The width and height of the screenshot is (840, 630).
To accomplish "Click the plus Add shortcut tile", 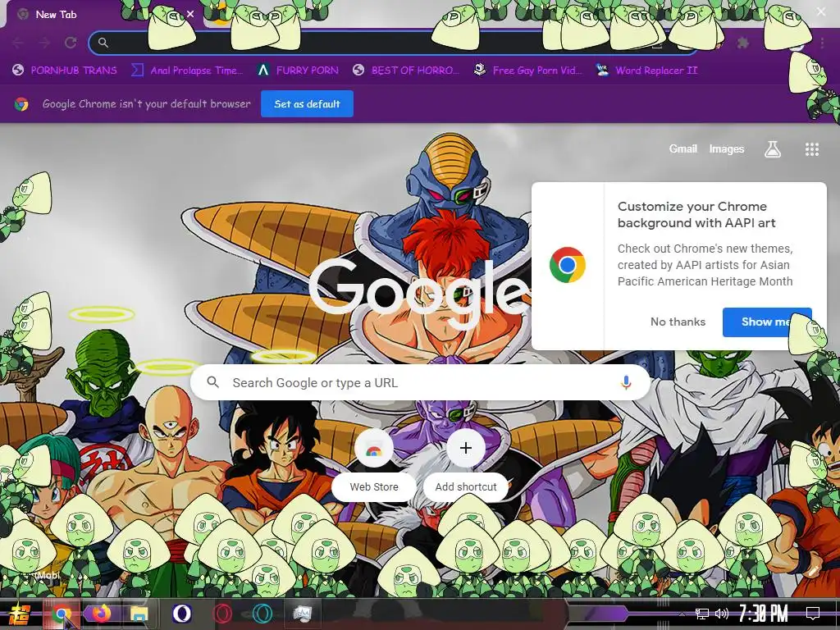I will [x=466, y=448].
